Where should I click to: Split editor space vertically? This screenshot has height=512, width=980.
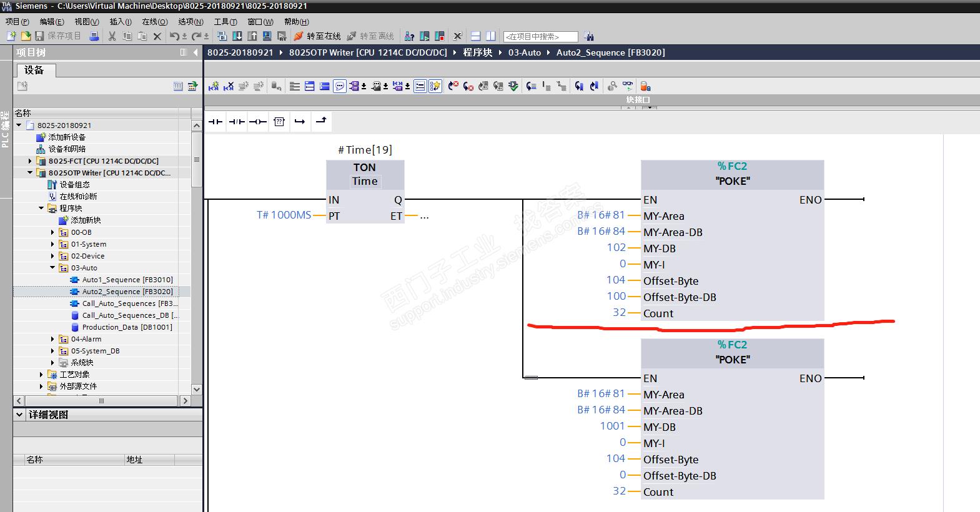coord(491,36)
